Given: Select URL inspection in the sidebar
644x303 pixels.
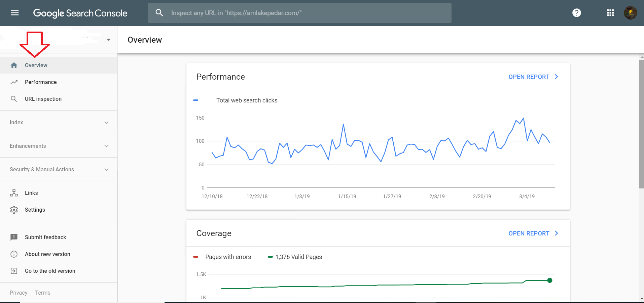Looking at the screenshot, I should 43,99.
